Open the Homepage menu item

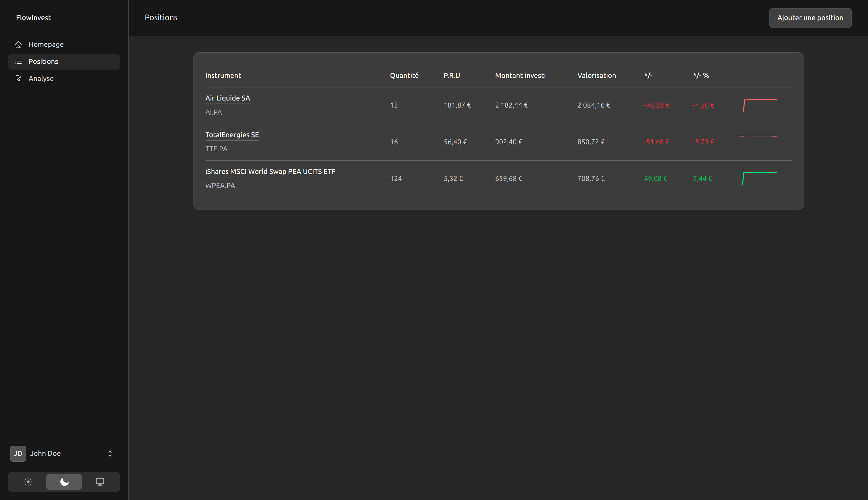46,44
